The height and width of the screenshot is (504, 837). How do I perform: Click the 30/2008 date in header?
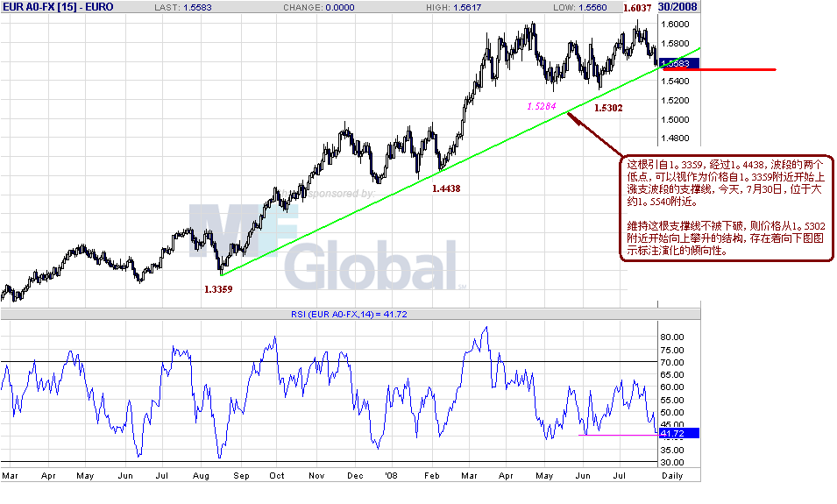677,7
